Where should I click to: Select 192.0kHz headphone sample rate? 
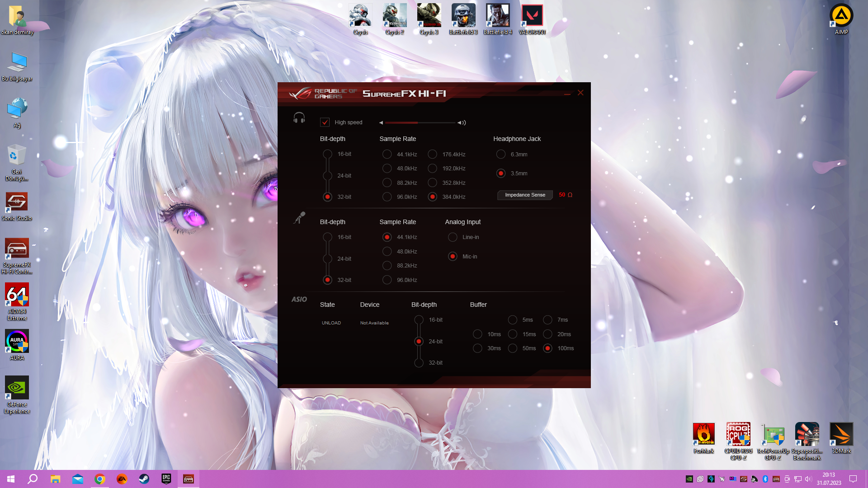tap(433, 169)
